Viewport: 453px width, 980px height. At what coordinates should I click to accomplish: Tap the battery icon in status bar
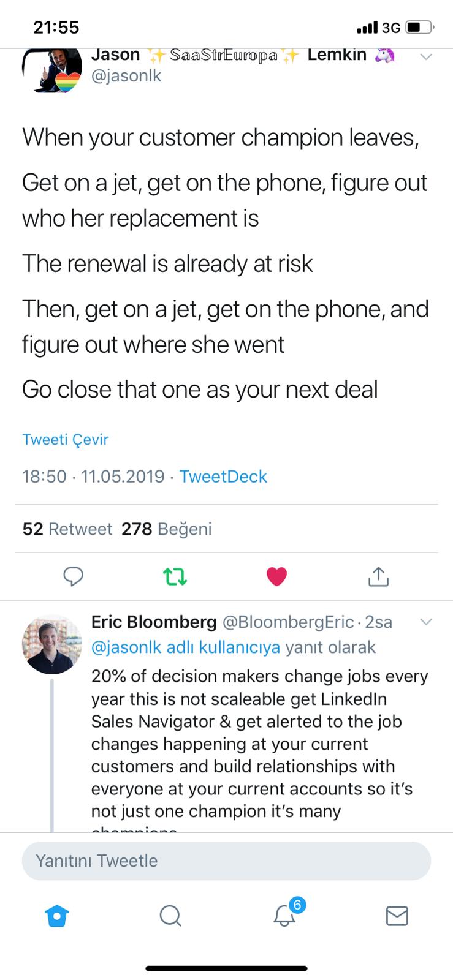click(420, 28)
